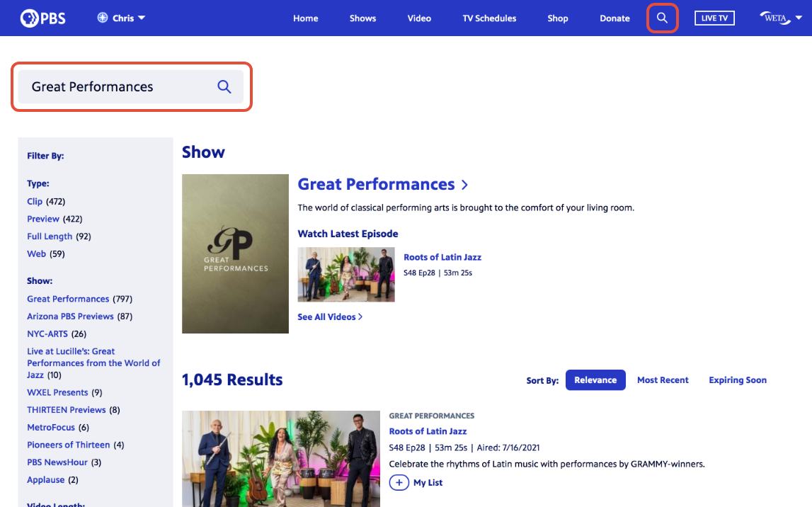The width and height of the screenshot is (812, 507).
Task: Click See All Videos link
Action: pyautogui.click(x=326, y=317)
